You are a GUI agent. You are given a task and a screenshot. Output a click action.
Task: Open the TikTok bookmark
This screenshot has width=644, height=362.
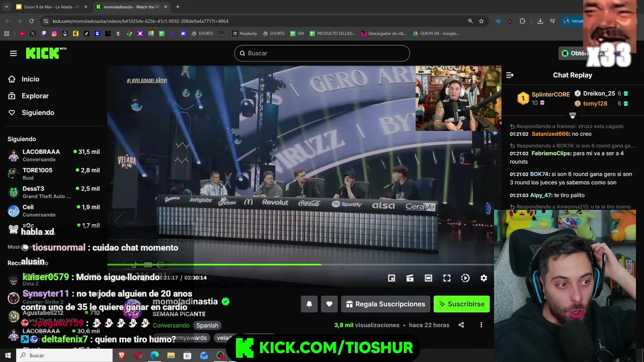pyautogui.click(x=87, y=34)
